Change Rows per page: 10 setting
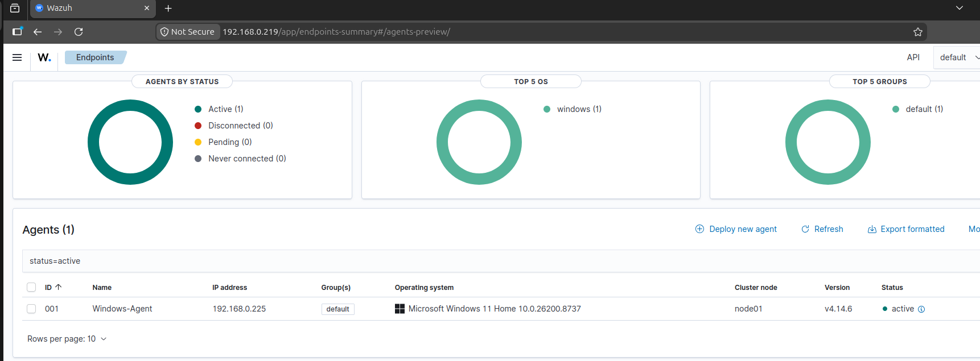 point(67,339)
